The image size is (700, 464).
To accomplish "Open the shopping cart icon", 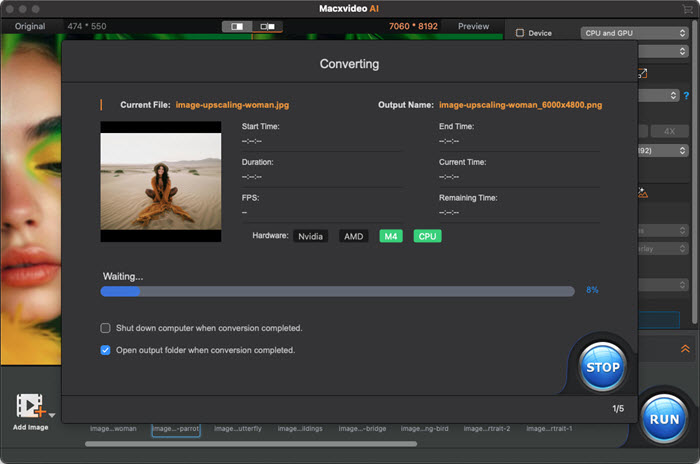I will 688,9.
